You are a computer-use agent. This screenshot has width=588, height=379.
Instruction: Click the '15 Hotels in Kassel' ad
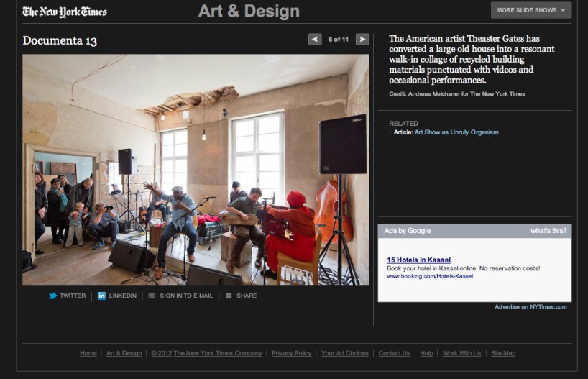pyautogui.click(x=418, y=260)
